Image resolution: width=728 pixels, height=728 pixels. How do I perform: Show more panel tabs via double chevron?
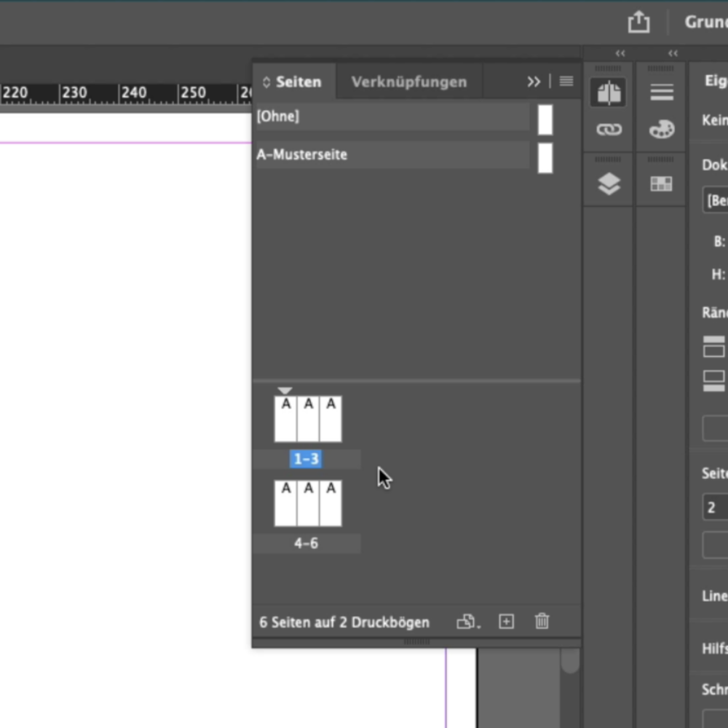click(534, 82)
